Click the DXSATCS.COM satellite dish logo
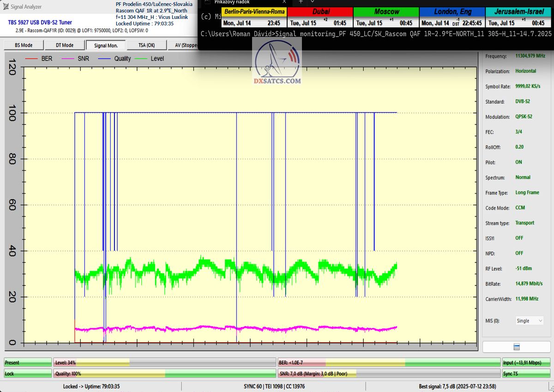This screenshot has width=554, height=392. (x=277, y=62)
